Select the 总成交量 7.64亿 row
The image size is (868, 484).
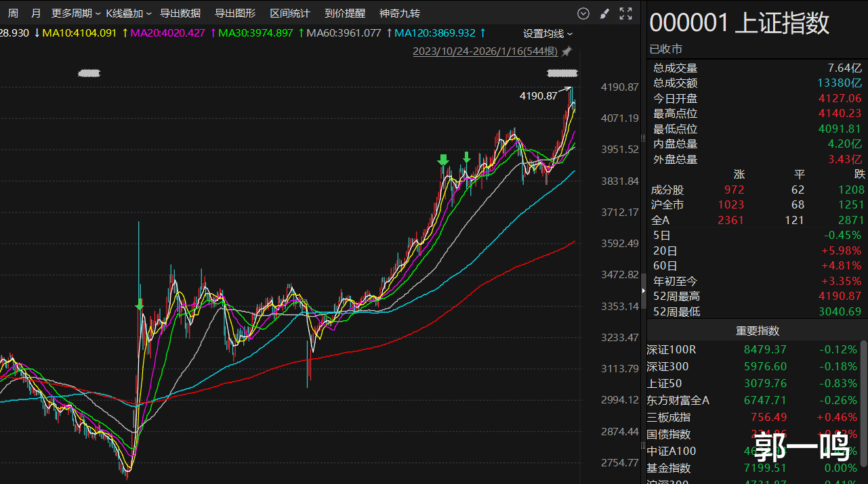pyautogui.click(x=757, y=68)
